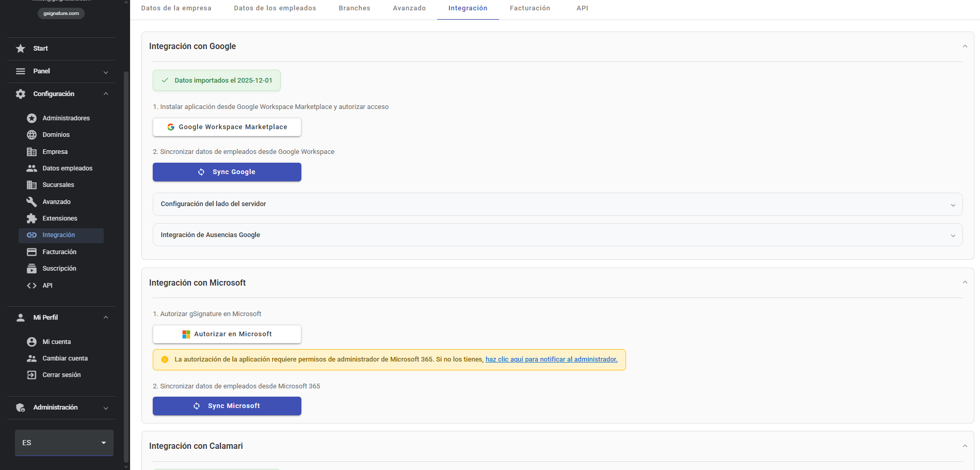Viewport: 980px width, 470px height.
Task: Click the Cerrar sesión exit icon
Action: (31, 375)
